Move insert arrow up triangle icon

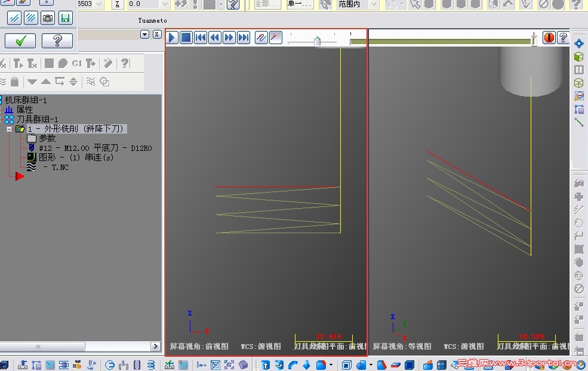click(x=46, y=82)
